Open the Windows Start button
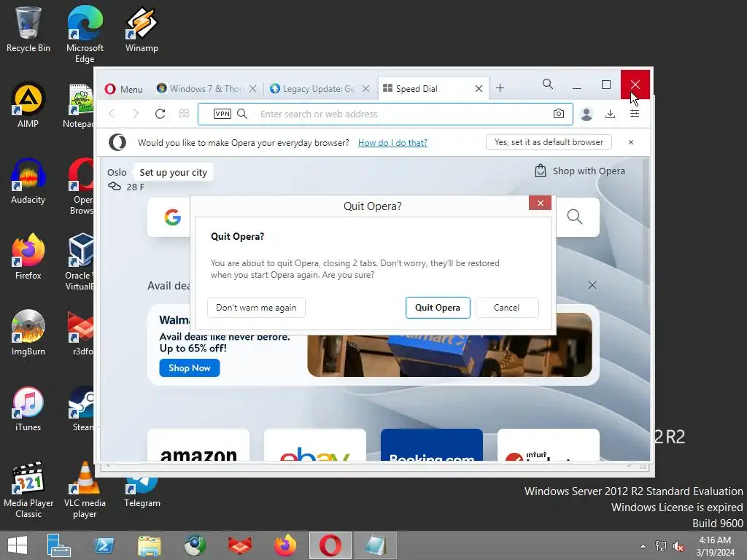Image resolution: width=747 pixels, height=560 pixels. tap(18, 545)
